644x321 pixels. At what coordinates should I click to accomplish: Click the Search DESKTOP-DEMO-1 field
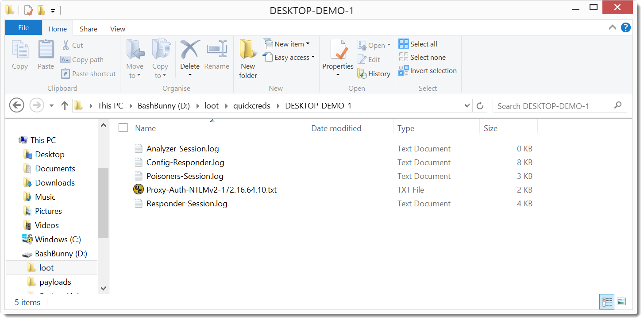(553, 106)
